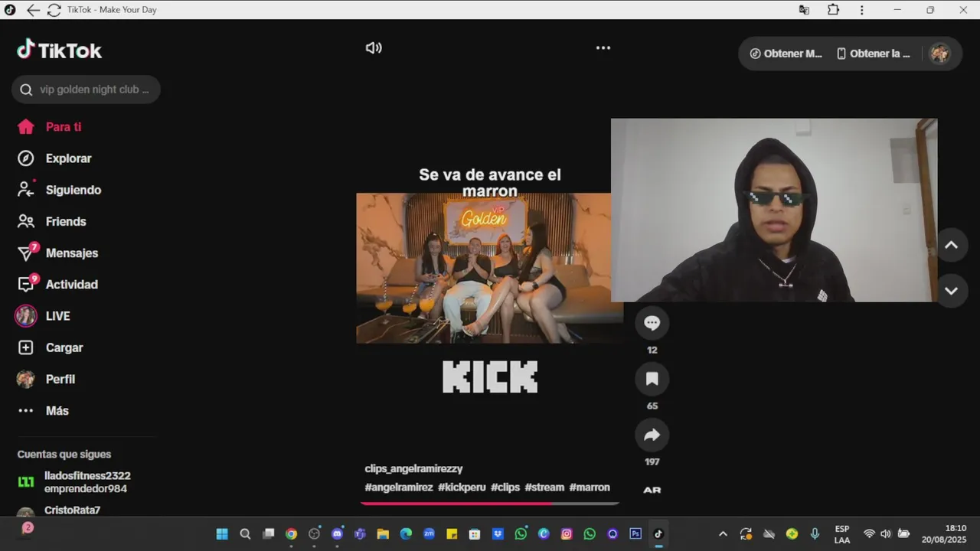The image size is (980, 551).
Task: Open Chrome from taskbar
Action: (x=291, y=534)
